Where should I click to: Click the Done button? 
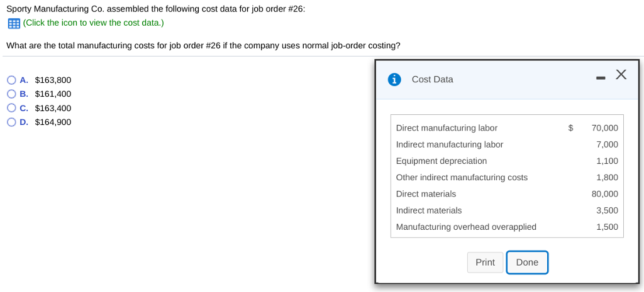[x=526, y=262]
